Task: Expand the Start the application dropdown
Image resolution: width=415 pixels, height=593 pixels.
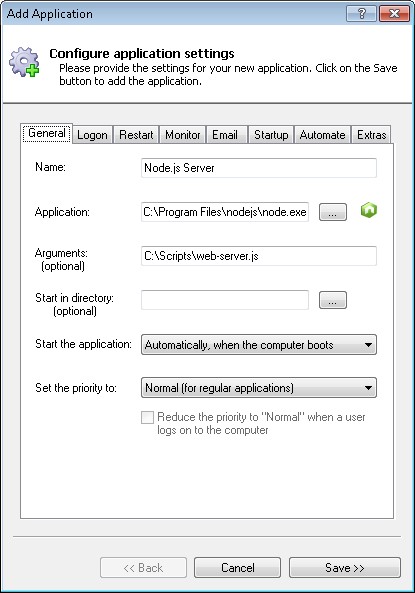Action: 259,345
